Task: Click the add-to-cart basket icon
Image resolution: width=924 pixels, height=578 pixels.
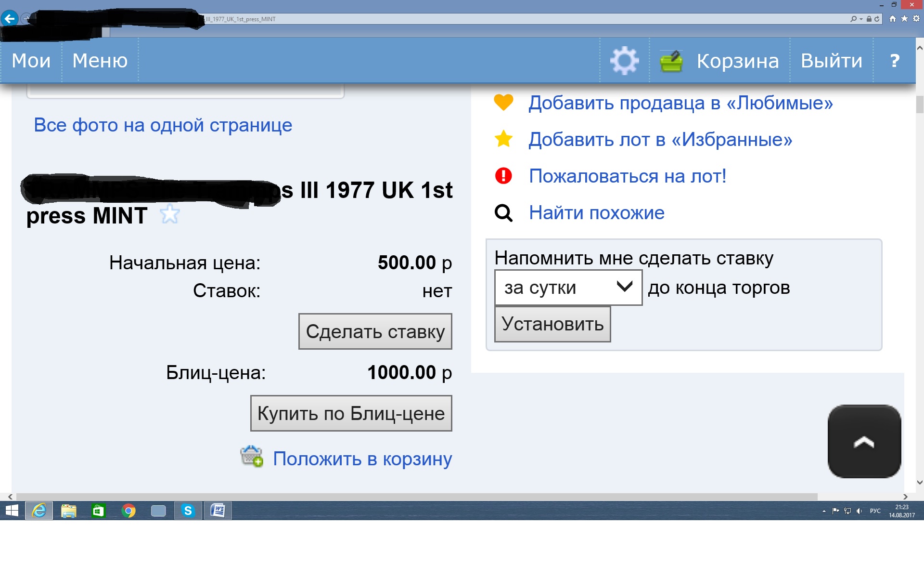Action: click(x=252, y=456)
